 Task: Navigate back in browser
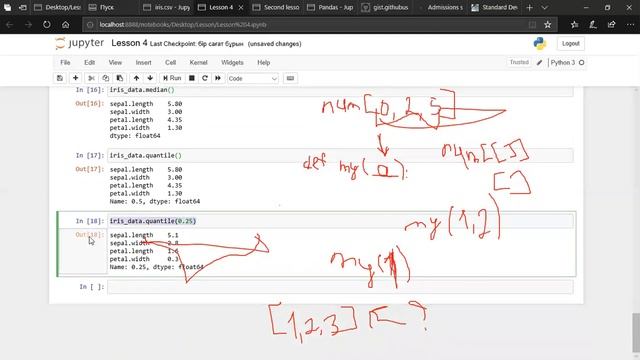(10, 24)
